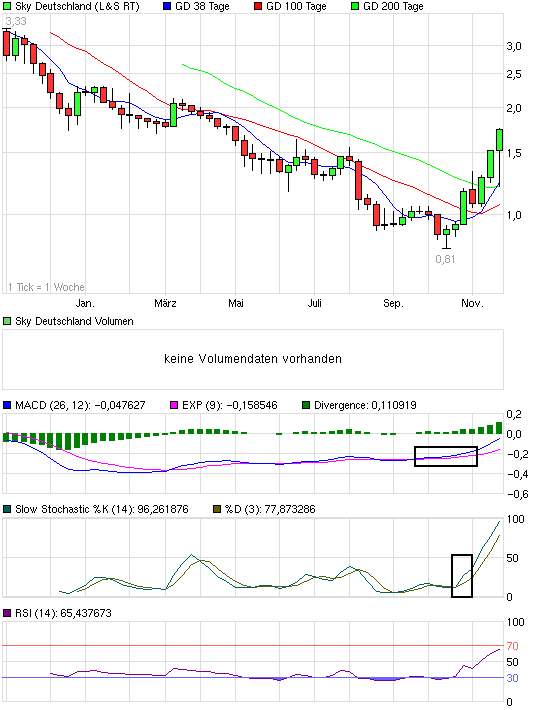This screenshot has height=710, width=545.
Task: Click the red 70 RSI threshold label
Action: (x=512, y=646)
